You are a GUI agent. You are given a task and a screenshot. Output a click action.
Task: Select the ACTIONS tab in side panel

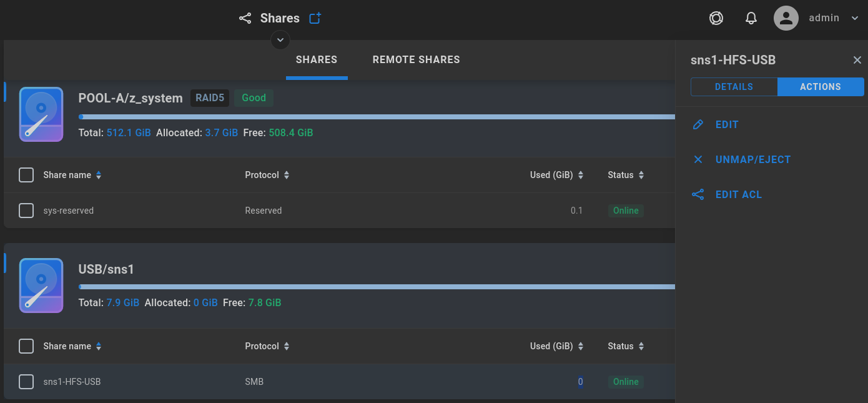coord(821,87)
